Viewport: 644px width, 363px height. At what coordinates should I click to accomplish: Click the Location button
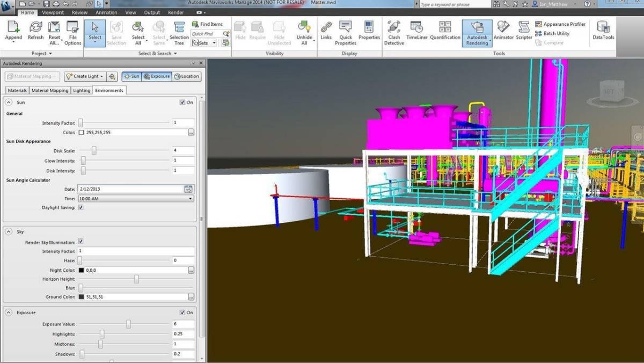pyautogui.click(x=187, y=76)
